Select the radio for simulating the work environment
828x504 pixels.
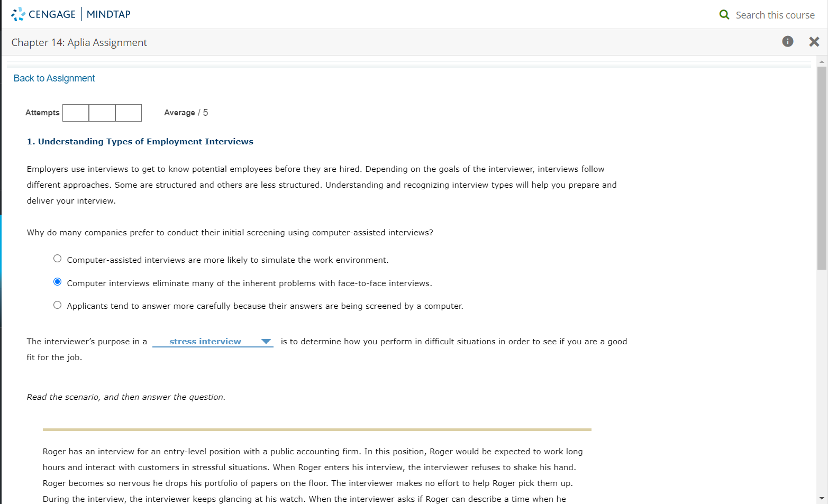(x=57, y=259)
